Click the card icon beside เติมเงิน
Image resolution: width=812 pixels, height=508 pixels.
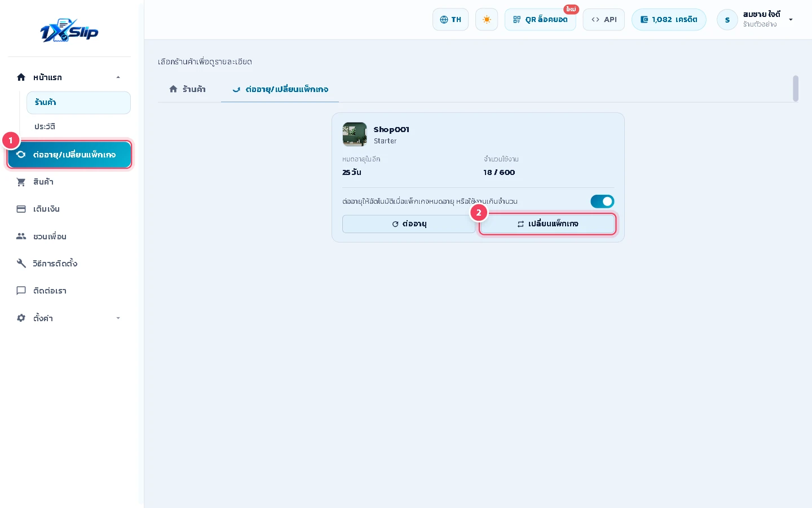point(21,209)
